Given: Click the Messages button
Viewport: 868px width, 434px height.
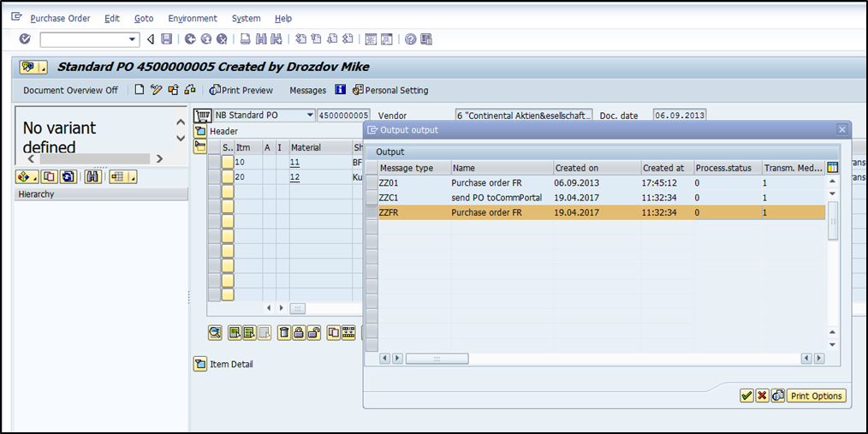Looking at the screenshot, I should [308, 90].
